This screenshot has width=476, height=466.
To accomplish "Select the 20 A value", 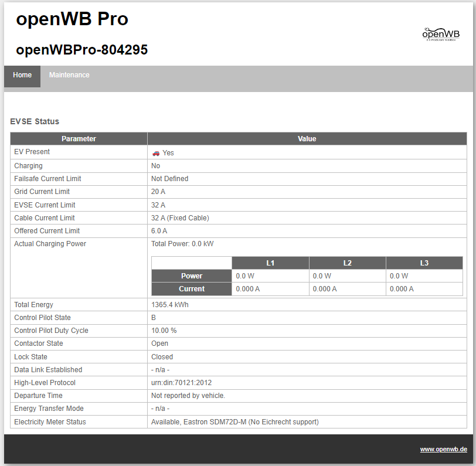I will tap(158, 192).
